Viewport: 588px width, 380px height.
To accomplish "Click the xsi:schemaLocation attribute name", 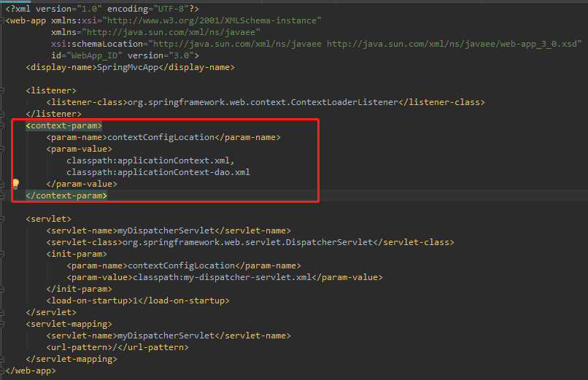I will (97, 44).
